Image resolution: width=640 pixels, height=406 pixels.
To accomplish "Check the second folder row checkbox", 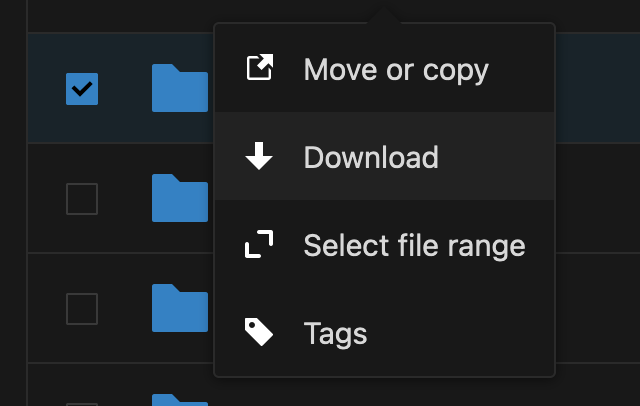I will pyautogui.click(x=82, y=199).
